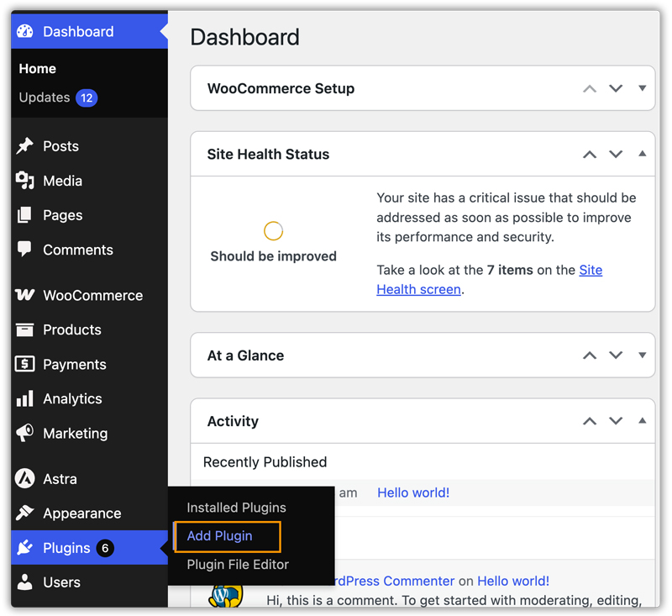Open WooCommerce menu item
Viewport: 672px width, 616px height.
[x=89, y=295]
